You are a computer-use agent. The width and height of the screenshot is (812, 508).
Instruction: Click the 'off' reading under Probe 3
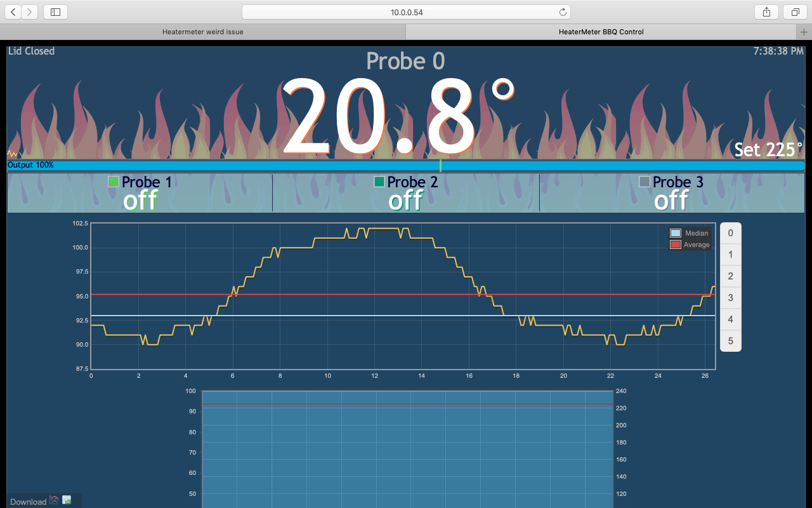[x=671, y=201]
